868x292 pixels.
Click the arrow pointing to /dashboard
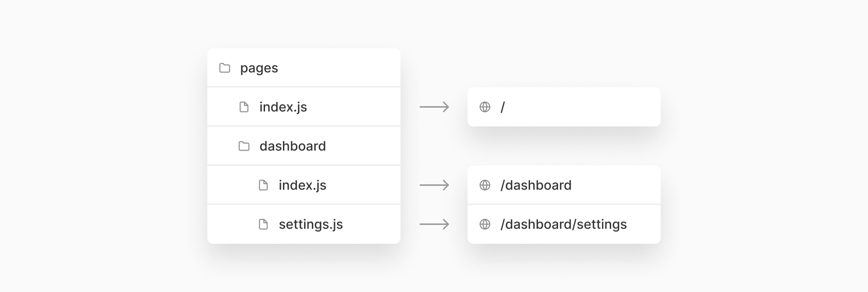click(434, 185)
